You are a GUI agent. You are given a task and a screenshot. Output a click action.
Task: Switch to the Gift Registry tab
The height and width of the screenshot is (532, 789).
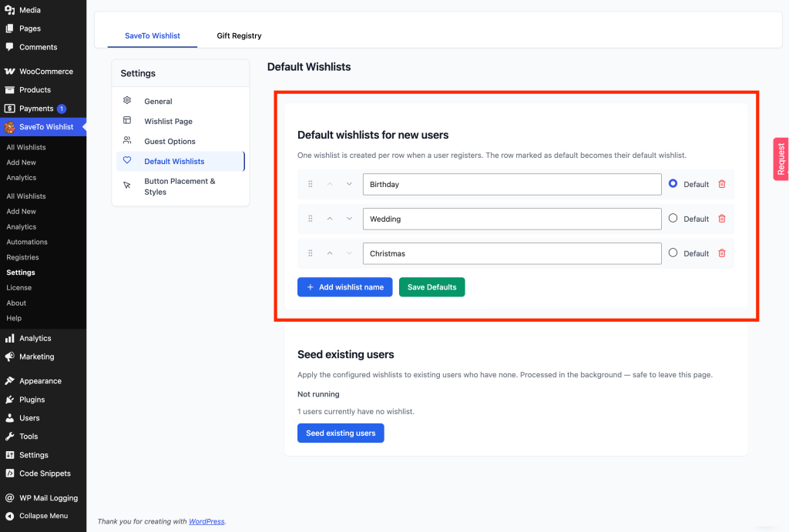click(x=239, y=35)
